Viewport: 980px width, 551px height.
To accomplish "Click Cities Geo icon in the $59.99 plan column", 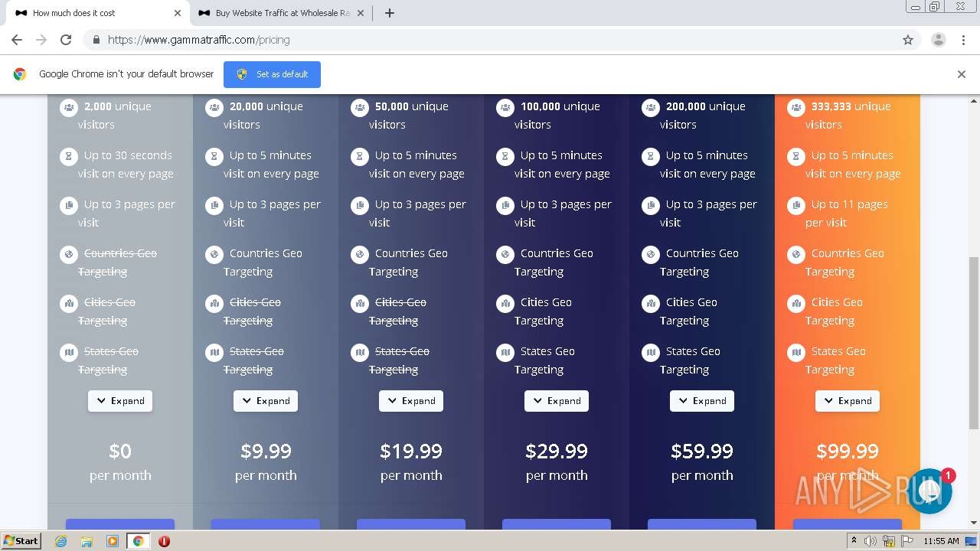I will pos(651,303).
